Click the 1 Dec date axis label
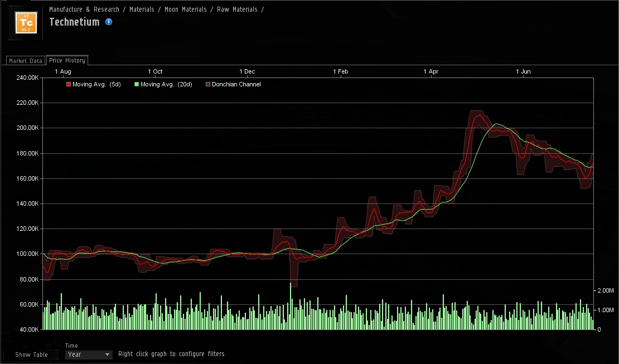 pyautogui.click(x=247, y=71)
